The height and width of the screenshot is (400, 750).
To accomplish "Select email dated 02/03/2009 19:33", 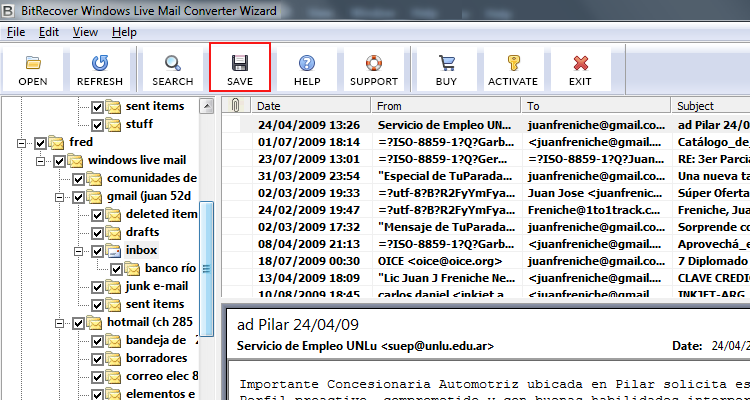I will [485, 193].
